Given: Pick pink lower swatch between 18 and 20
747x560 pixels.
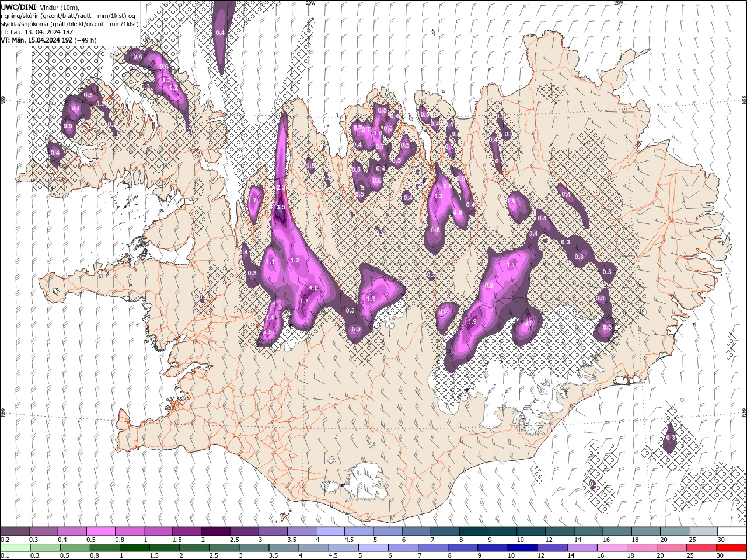Looking at the screenshot, I should [x=643, y=548].
